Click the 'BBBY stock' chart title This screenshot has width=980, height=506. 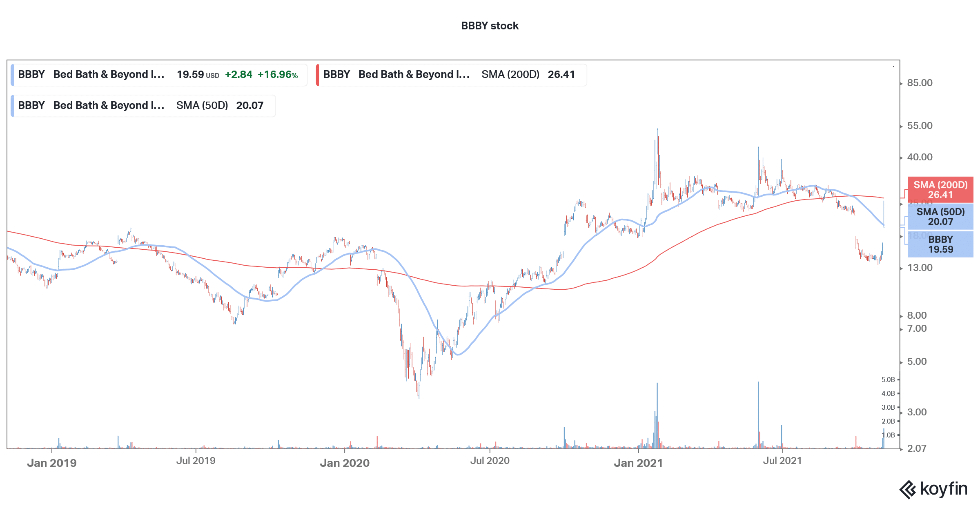pos(490,26)
